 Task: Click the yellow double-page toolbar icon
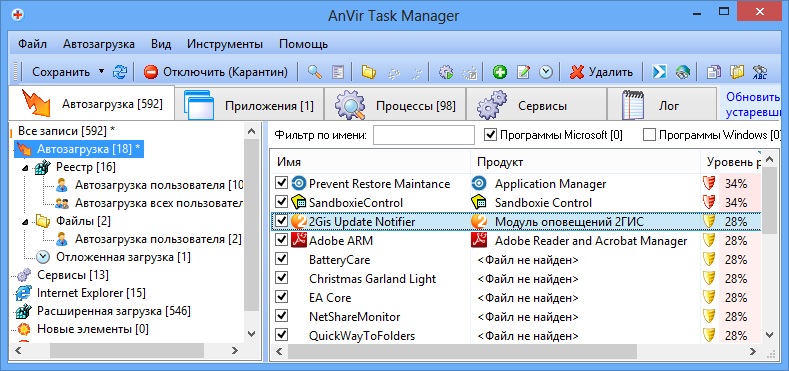click(738, 72)
